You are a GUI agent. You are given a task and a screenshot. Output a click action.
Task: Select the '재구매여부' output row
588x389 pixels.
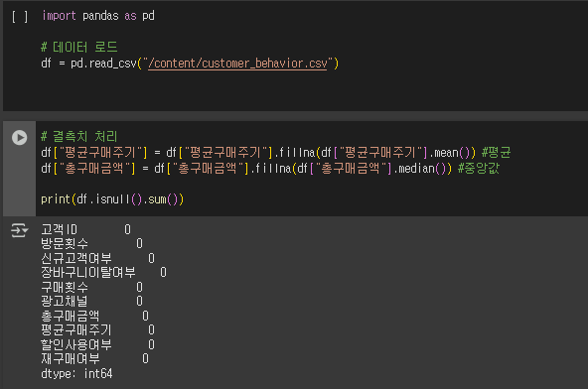pos(95,359)
